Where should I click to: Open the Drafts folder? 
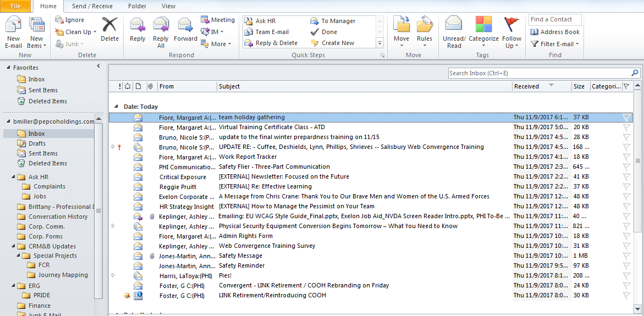(x=31, y=143)
